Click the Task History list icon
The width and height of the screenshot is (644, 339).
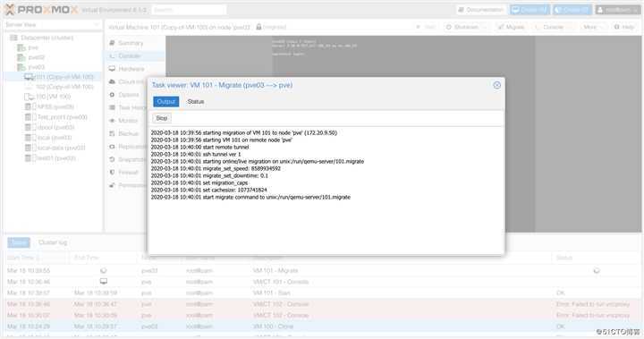click(112, 107)
